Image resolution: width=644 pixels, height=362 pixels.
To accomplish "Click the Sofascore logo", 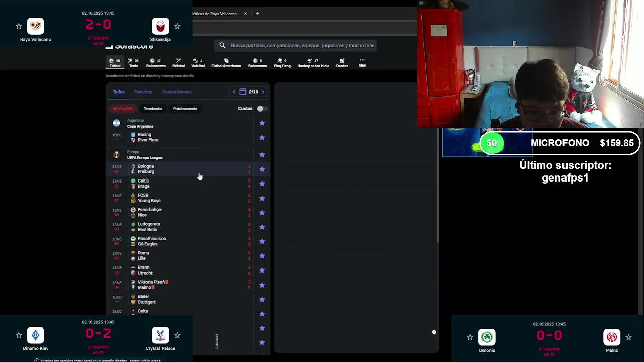I will (x=129, y=46).
